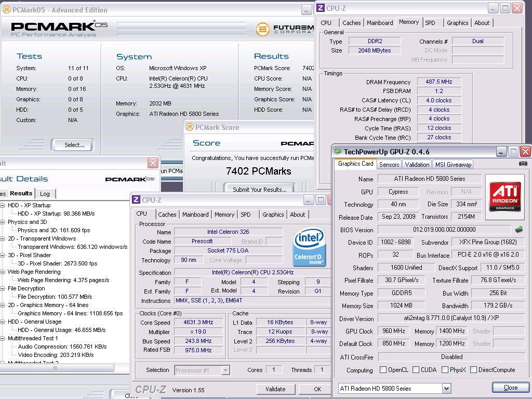Enable the OpenCL checkbox in GPU-Z
The width and height of the screenshot is (532, 399).
tap(383, 369)
